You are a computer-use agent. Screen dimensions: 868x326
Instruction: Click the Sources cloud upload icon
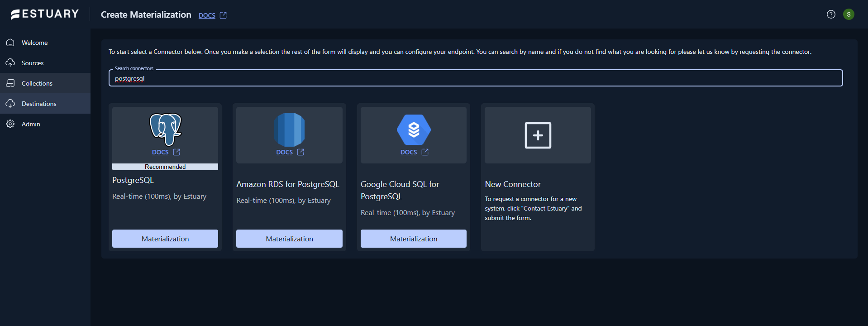coord(10,63)
